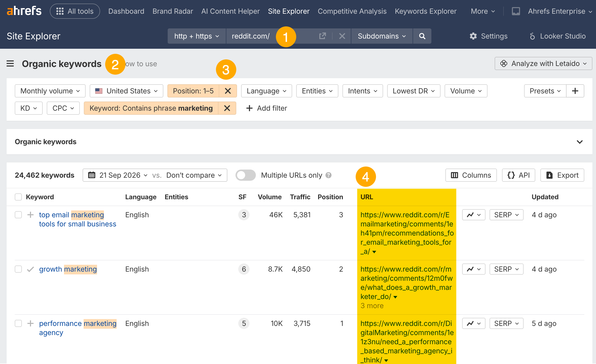596x364 pixels.
Task: Open 'top email marketing tools for small business' link
Action: (77, 219)
